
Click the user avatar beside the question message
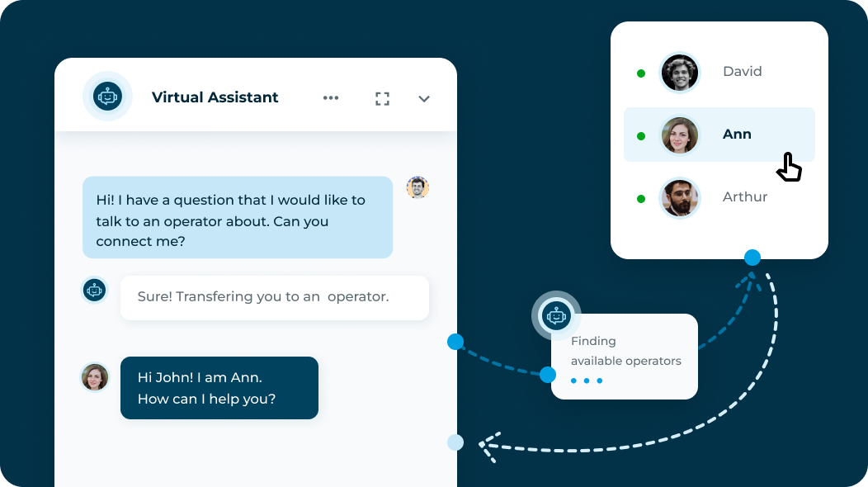coord(417,187)
